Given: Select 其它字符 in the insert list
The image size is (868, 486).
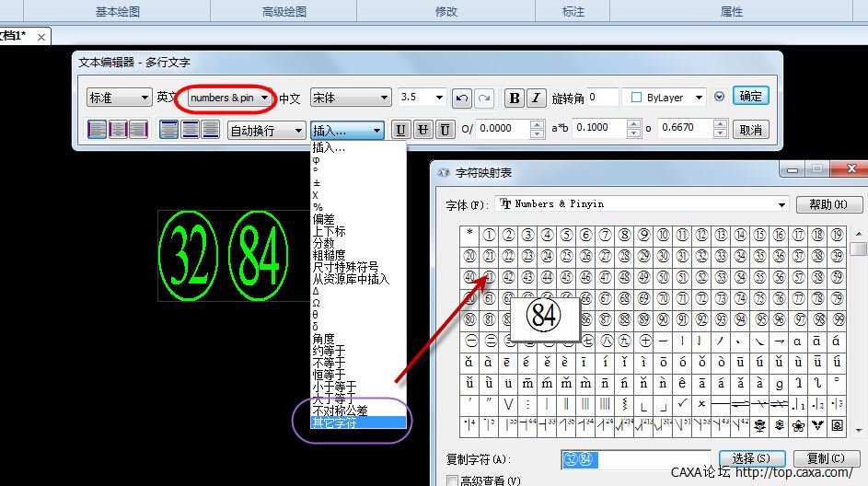Looking at the screenshot, I should pos(358,422).
